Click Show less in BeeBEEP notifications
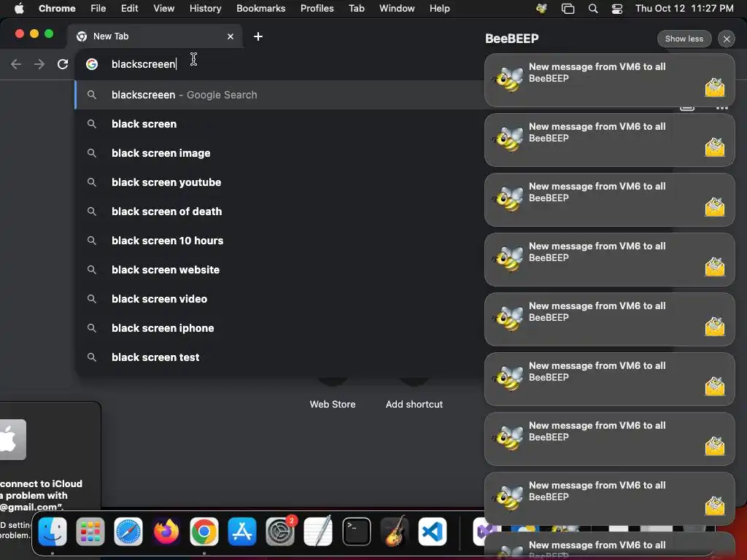Screen dimensions: 747x560 684,39
